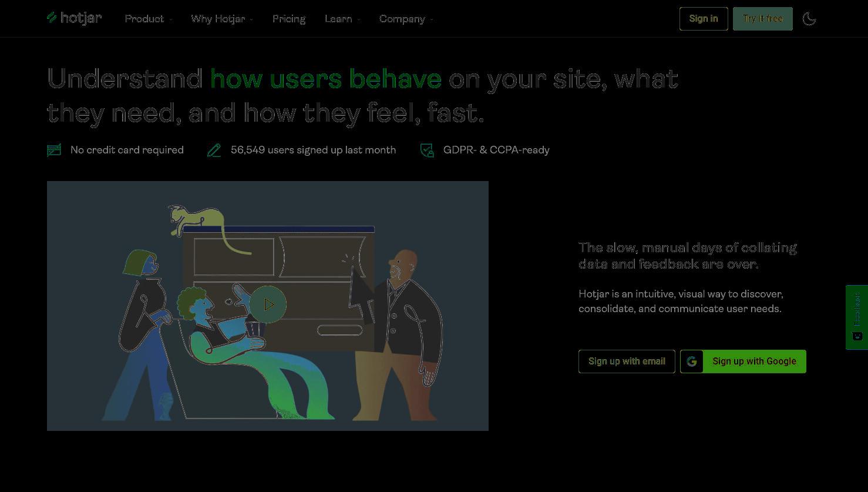The height and width of the screenshot is (492, 868).
Task: Click Sign up with email
Action: point(627,362)
